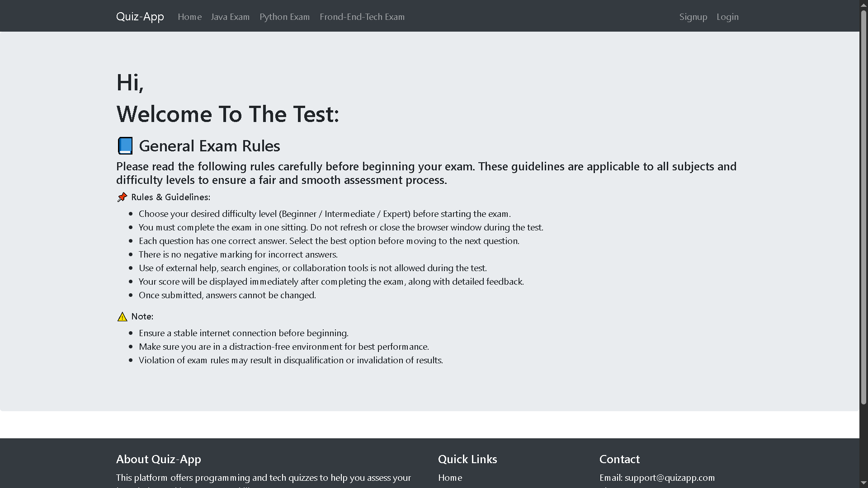Click the Signup link
Viewport: 868px width, 488px height.
pos(693,17)
